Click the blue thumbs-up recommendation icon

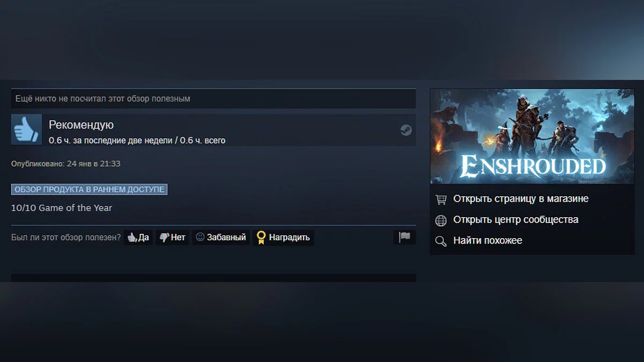pyautogui.click(x=26, y=129)
